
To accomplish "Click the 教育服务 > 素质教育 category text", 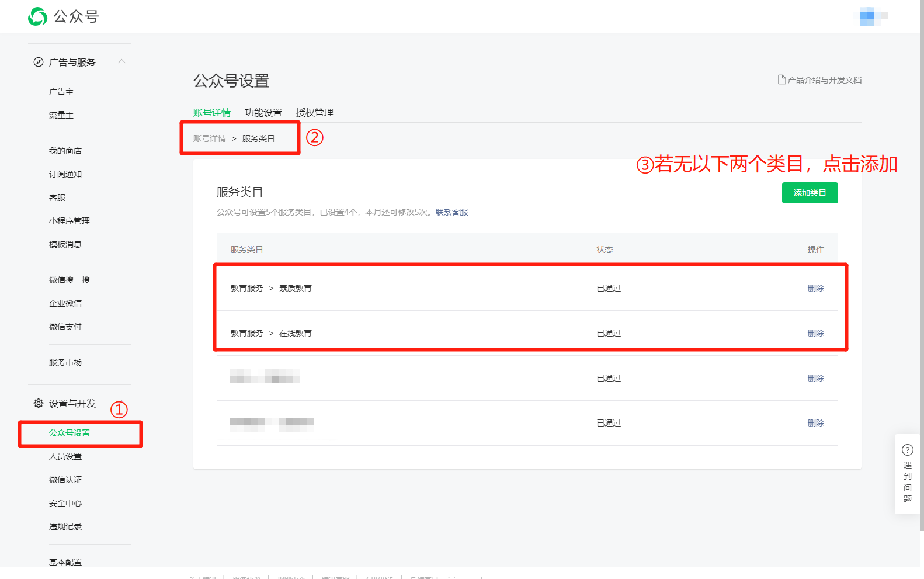I will 271,288.
